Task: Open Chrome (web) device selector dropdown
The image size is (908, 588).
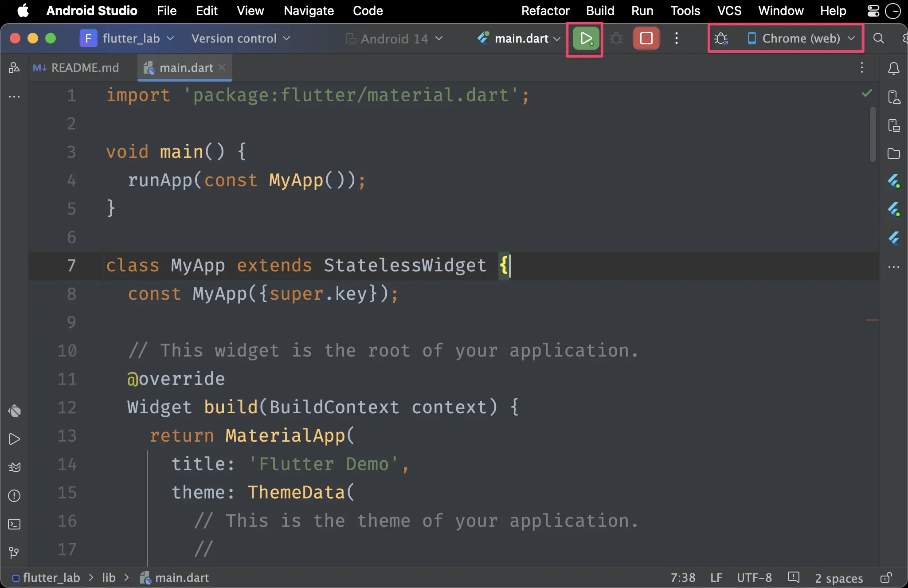Action: pyautogui.click(x=801, y=39)
